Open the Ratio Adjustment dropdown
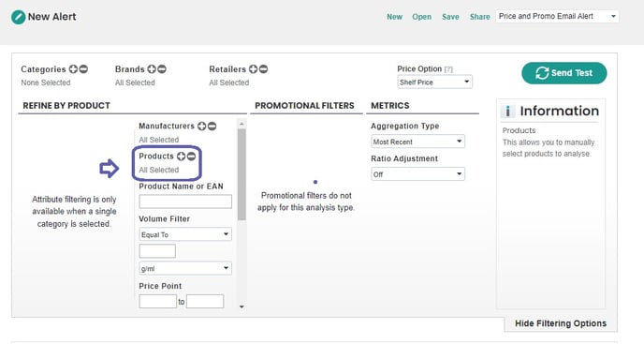The height and width of the screenshot is (344, 644). click(417, 174)
